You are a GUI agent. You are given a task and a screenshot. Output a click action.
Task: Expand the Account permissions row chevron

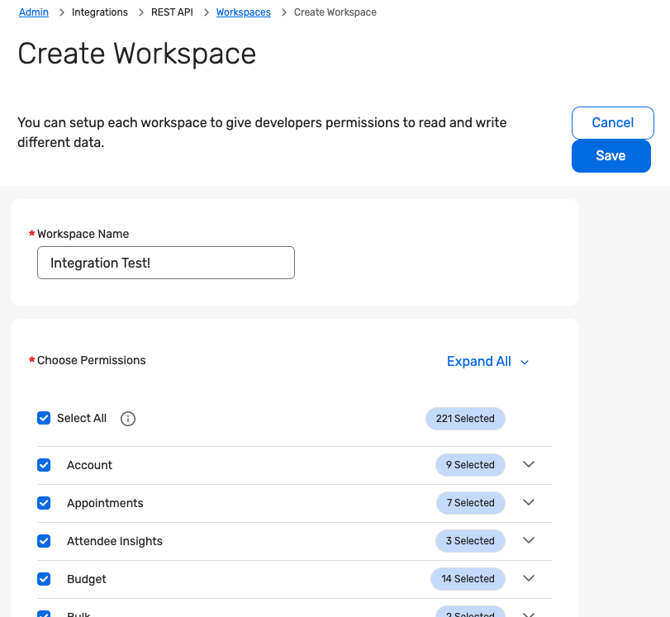click(x=529, y=465)
